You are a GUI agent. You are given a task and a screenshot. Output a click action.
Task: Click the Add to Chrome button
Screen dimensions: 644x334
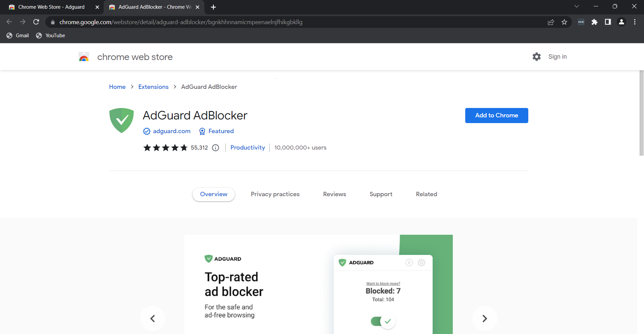(496, 115)
